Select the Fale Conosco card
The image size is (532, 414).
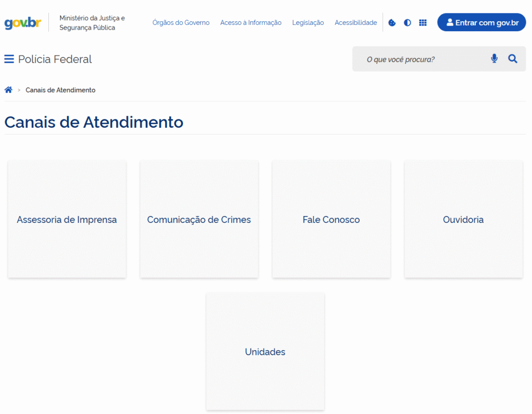[x=331, y=219]
